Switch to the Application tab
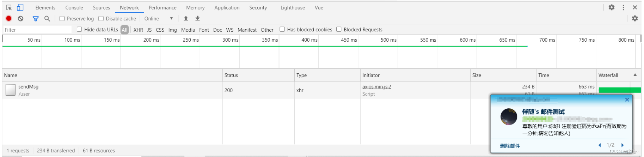Screen dimensions: 644x157 (227, 7)
